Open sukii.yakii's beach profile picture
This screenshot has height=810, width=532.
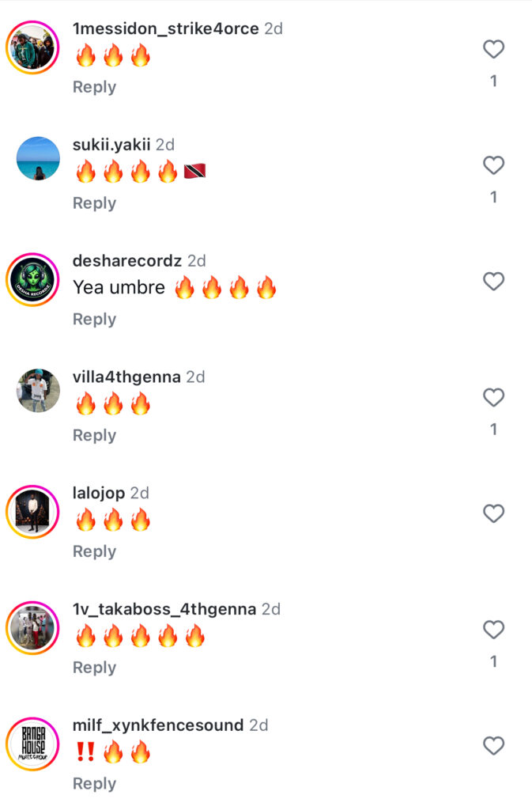[38, 158]
